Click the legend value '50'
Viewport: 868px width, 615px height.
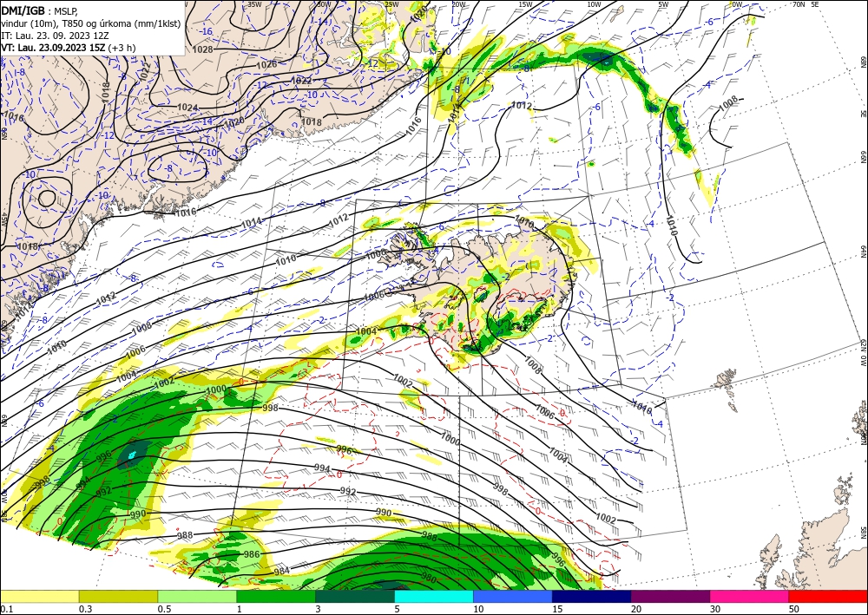click(794, 609)
